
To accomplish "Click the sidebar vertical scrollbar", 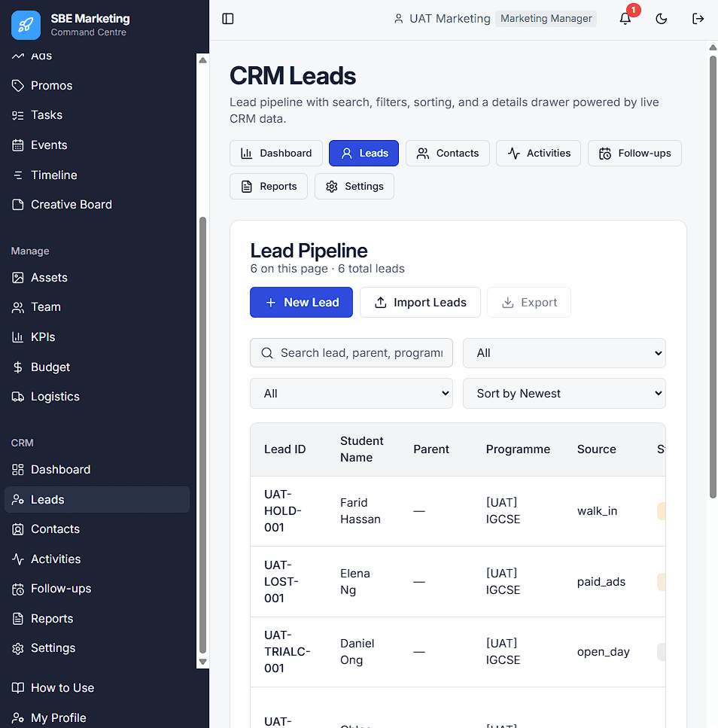I will [202, 435].
